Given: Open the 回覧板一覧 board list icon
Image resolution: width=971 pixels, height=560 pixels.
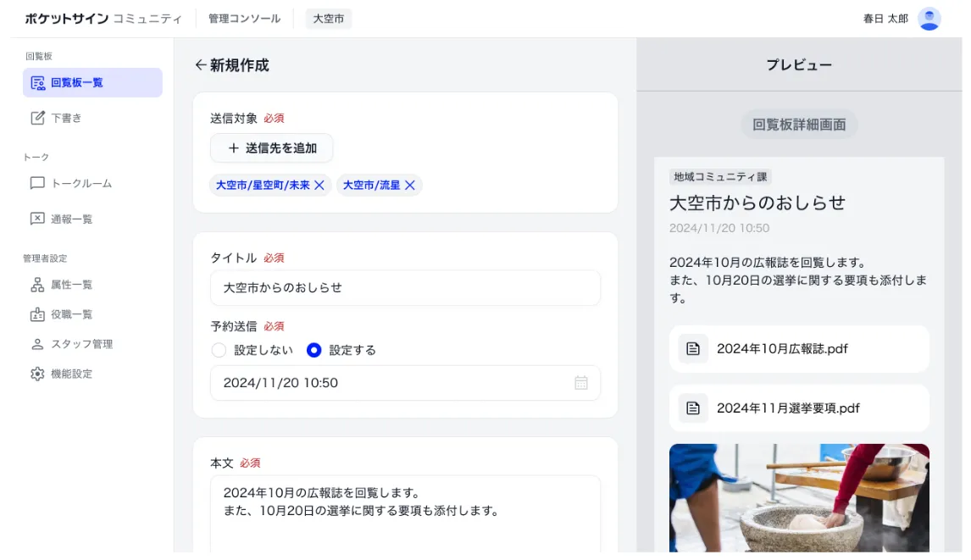Looking at the screenshot, I should point(37,82).
